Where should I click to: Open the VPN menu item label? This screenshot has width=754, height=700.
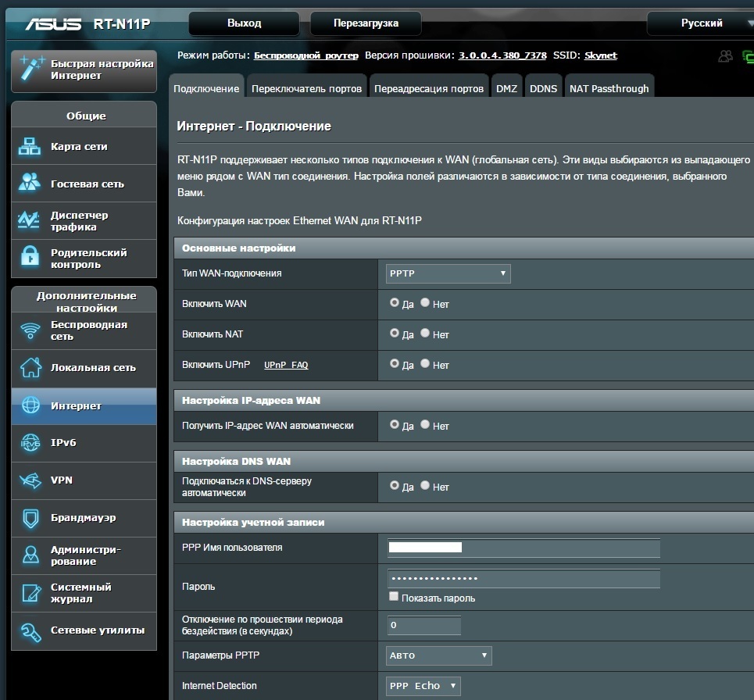pos(62,480)
